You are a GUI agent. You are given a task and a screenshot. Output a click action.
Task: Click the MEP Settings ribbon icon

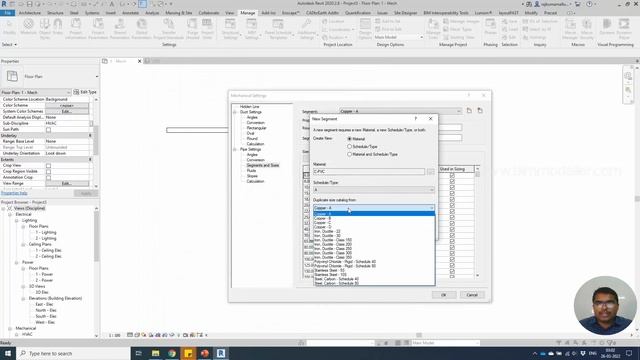(x=251, y=28)
